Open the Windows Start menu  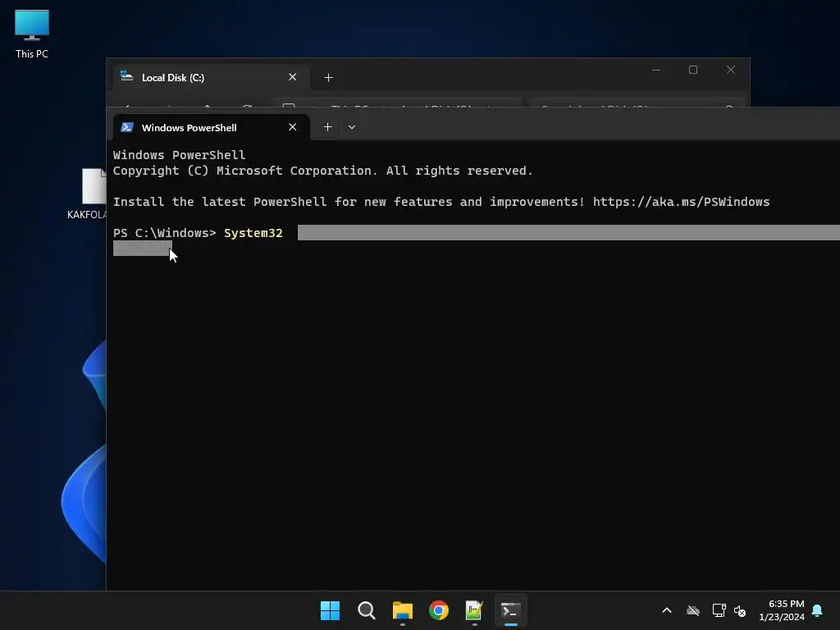point(330,610)
